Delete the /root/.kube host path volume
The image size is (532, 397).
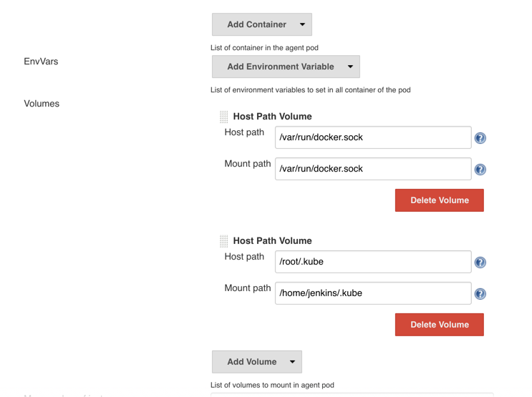[x=439, y=325]
